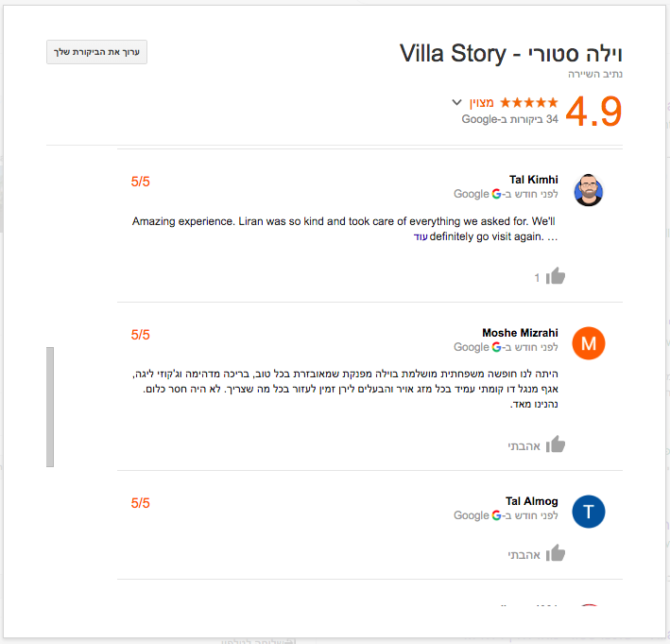Click thumbs-up icon on Tal Kimhi's review

555,277
